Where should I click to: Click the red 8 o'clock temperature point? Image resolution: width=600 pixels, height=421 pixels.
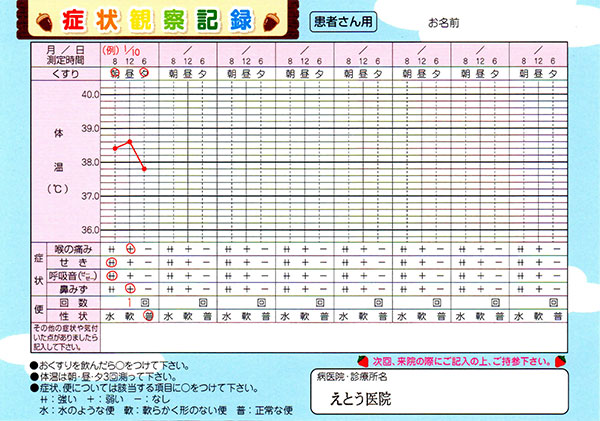point(115,148)
